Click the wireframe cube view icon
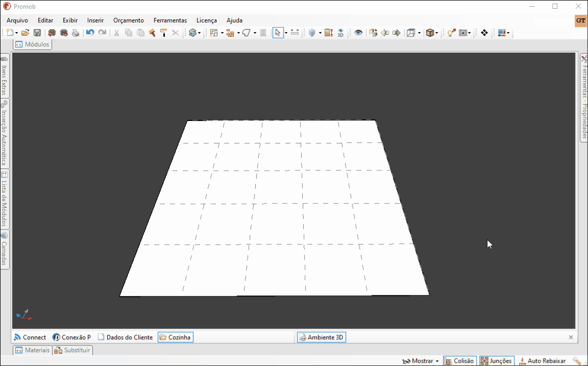 411,33
